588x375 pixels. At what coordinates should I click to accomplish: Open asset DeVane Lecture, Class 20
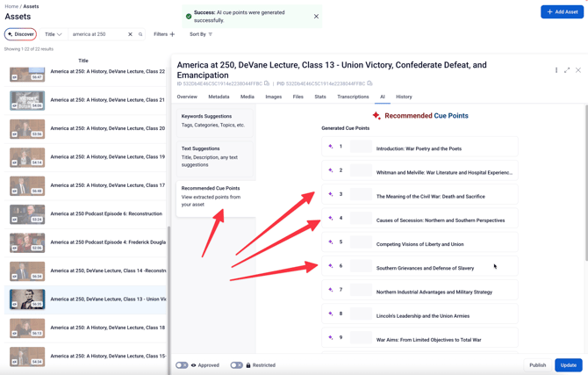(107, 128)
